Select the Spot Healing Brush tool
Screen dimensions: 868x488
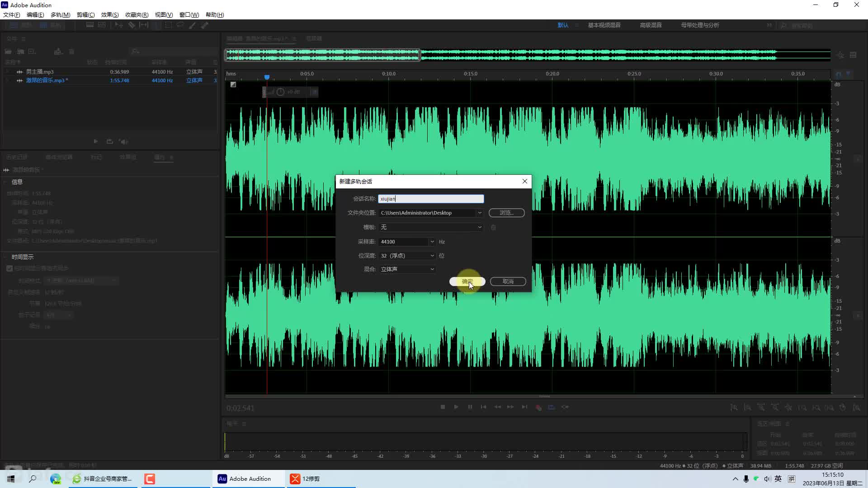(x=205, y=25)
